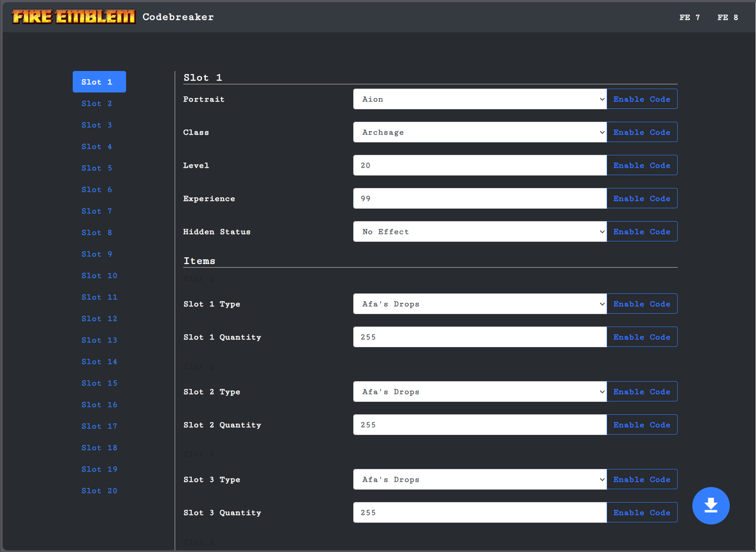
Task: Switch to the FE 7 page
Action: pos(689,17)
